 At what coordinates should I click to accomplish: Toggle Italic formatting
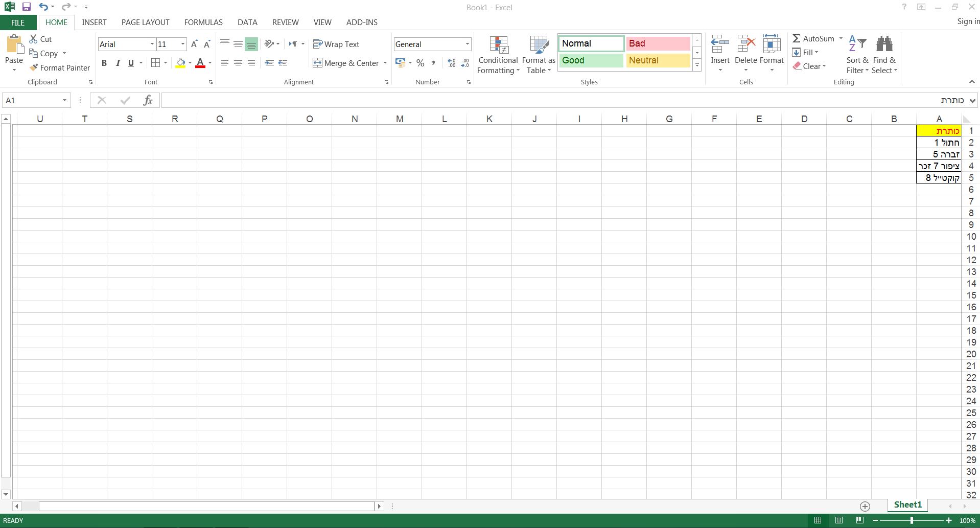(x=118, y=63)
